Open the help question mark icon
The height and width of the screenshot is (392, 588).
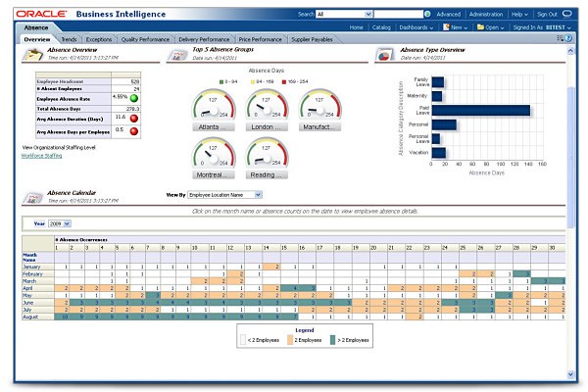(568, 38)
